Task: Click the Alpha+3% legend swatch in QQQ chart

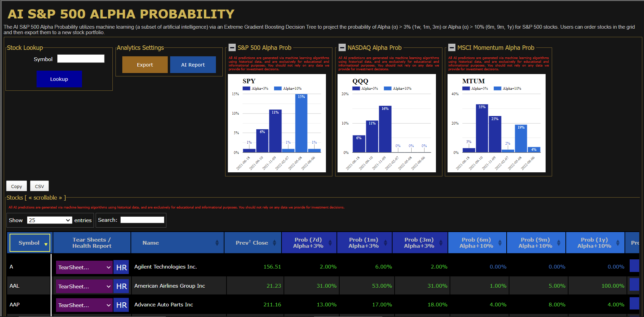Action: tap(356, 88)
